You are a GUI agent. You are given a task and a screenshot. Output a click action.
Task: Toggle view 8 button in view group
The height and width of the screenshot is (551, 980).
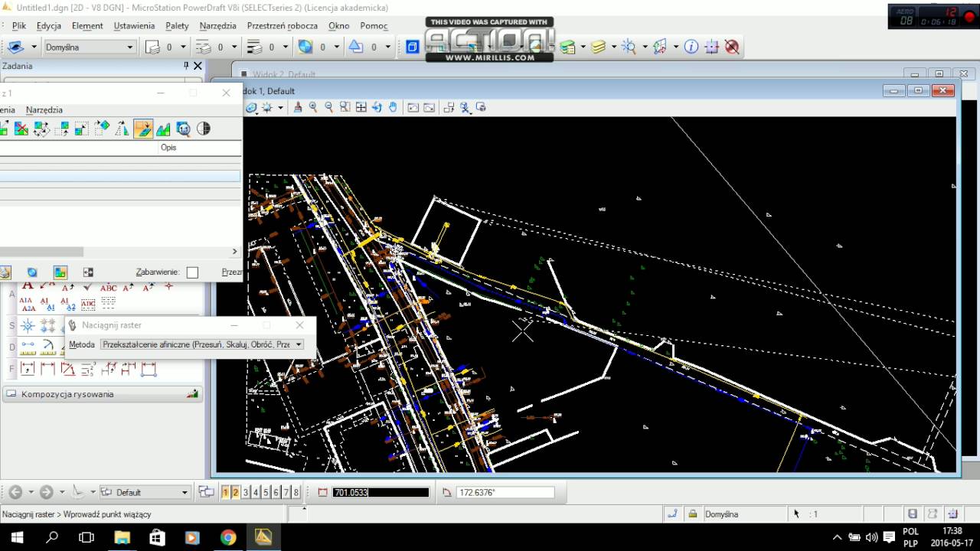[296, 492]
